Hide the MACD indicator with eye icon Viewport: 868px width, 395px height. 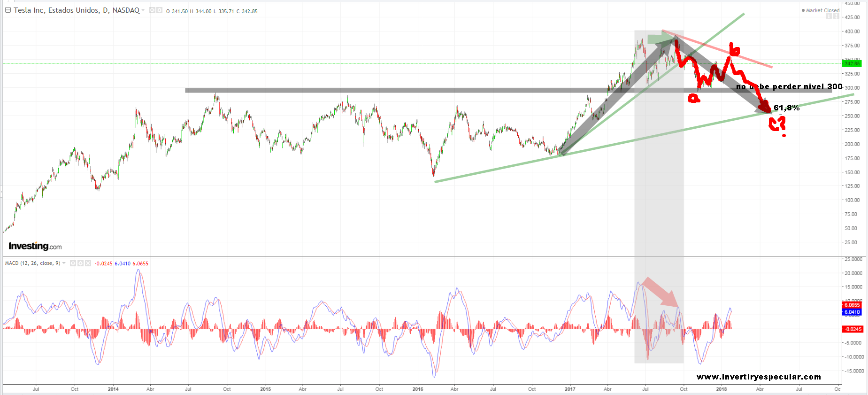coord(73,263)
